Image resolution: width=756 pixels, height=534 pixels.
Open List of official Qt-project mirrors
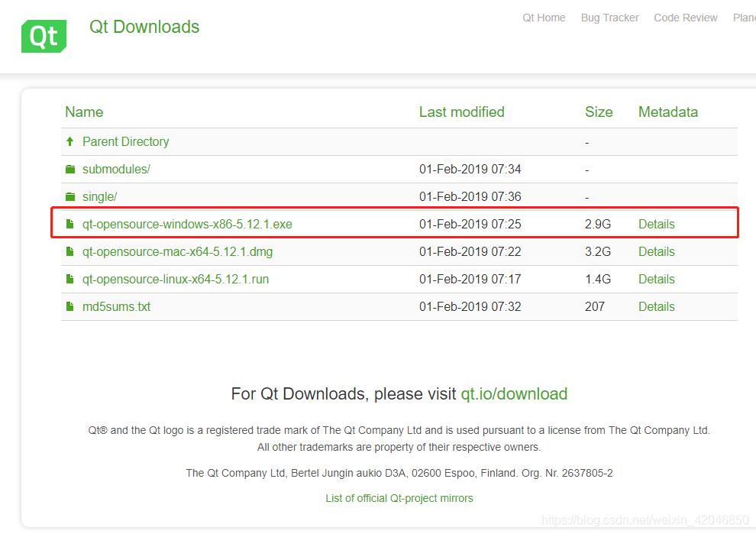point(399,498)
